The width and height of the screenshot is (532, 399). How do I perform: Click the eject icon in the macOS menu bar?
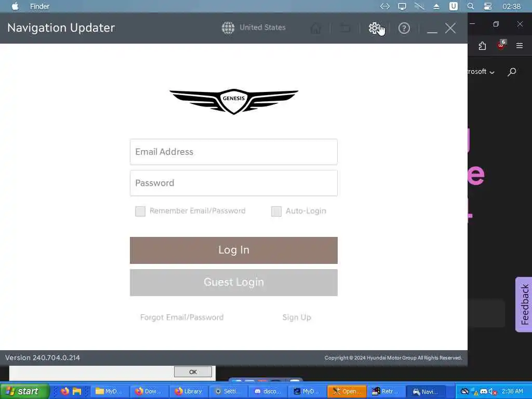coord(436,6)
